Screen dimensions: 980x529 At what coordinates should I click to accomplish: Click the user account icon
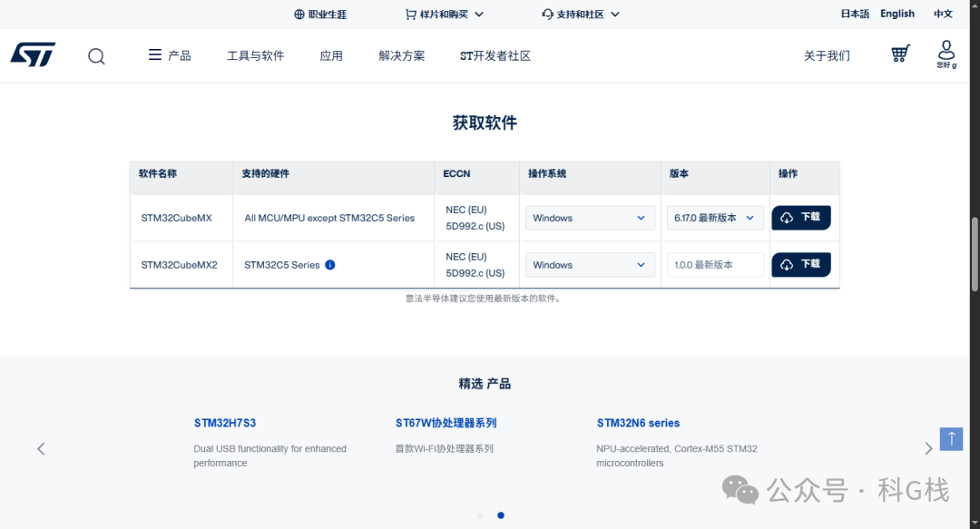click(946, 50)
